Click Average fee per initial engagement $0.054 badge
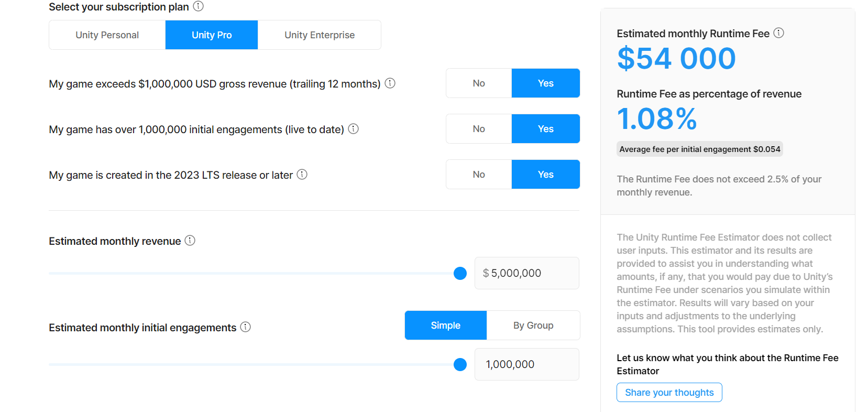 pos(700,149)
